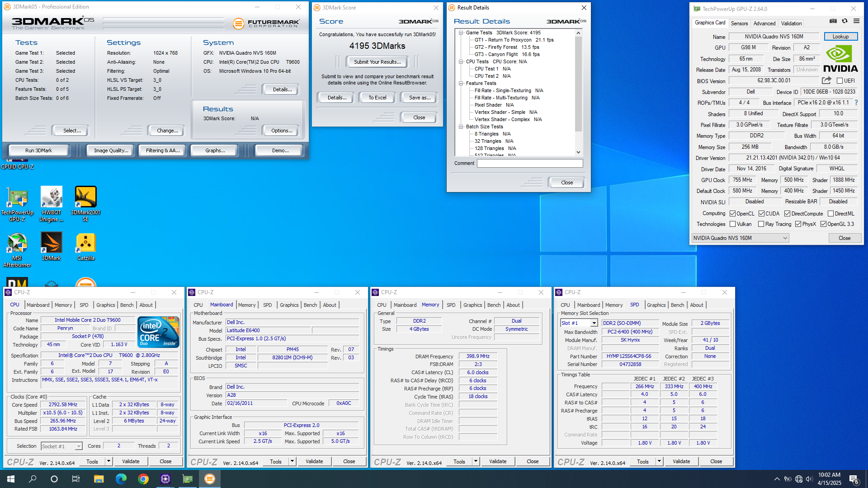This screenshot has width=868, height=488.
Task: Open the notification center icon
Action: click(x=854, y=479)
